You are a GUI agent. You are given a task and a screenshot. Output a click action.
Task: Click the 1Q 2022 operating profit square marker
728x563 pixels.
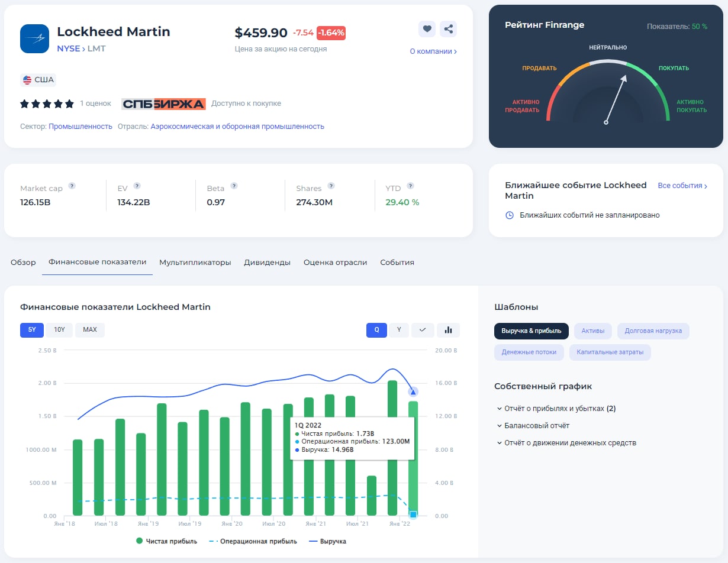(x=413, y=515)
